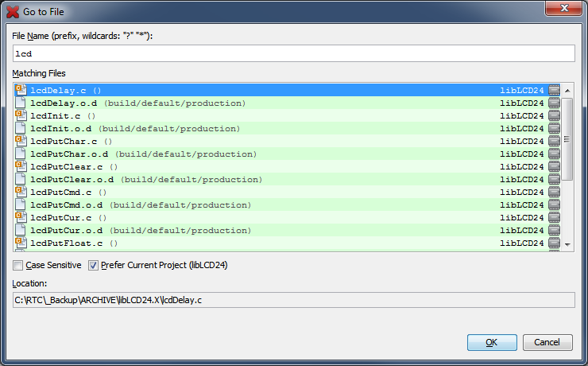The height and width of the screenshot is (366, 588).
Task: Click the project chip icon in lcdPutChar.c row
Action: (554, 141)
